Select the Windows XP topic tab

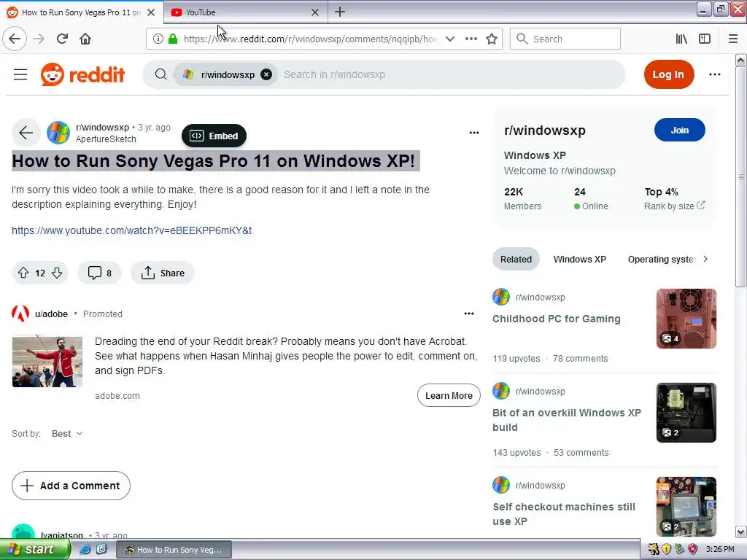pos(580,259)
